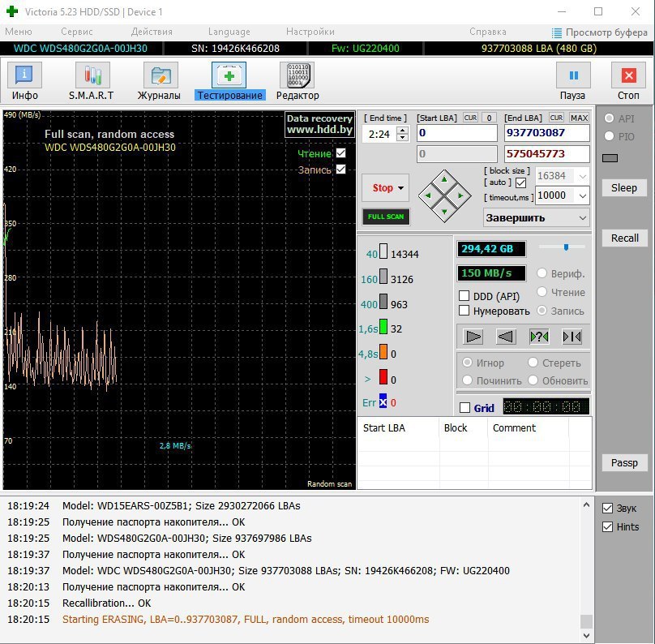Pause the scan with Пауза icon

point(574,75)
